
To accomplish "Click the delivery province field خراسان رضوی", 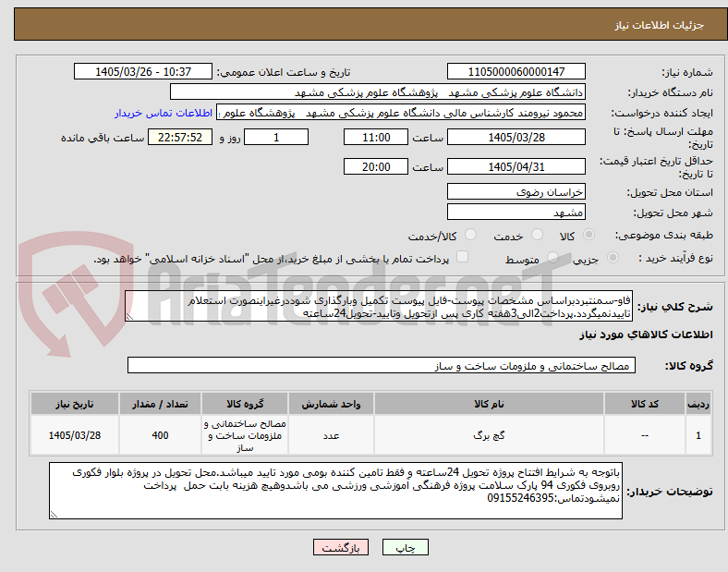I will click(x=516, y=192).
